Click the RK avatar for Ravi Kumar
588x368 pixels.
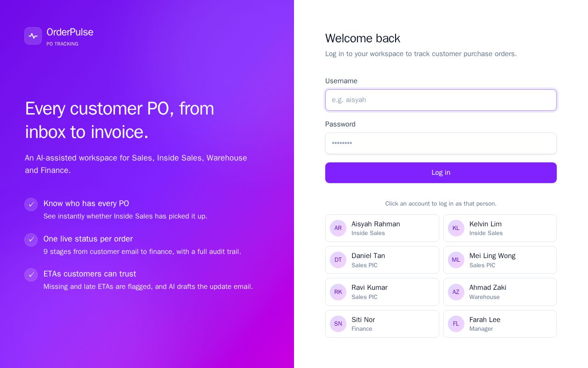click(x=338, y=292)
